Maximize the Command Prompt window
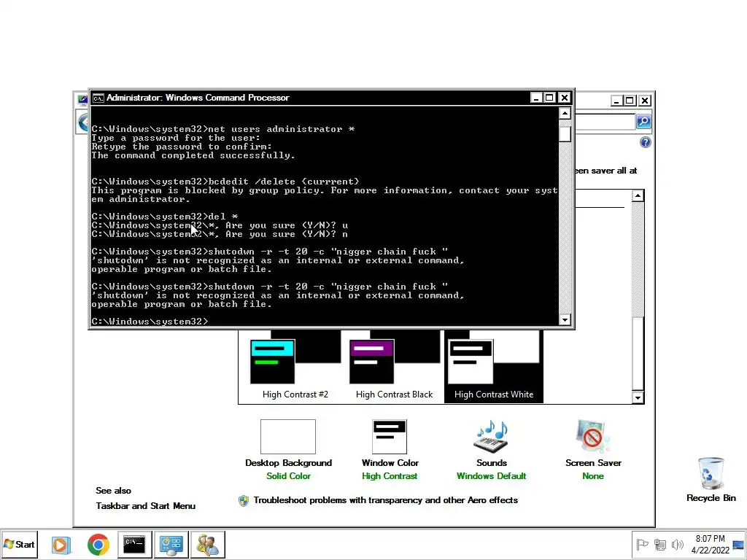Screen dimensions: 747x560 [549, 98]
